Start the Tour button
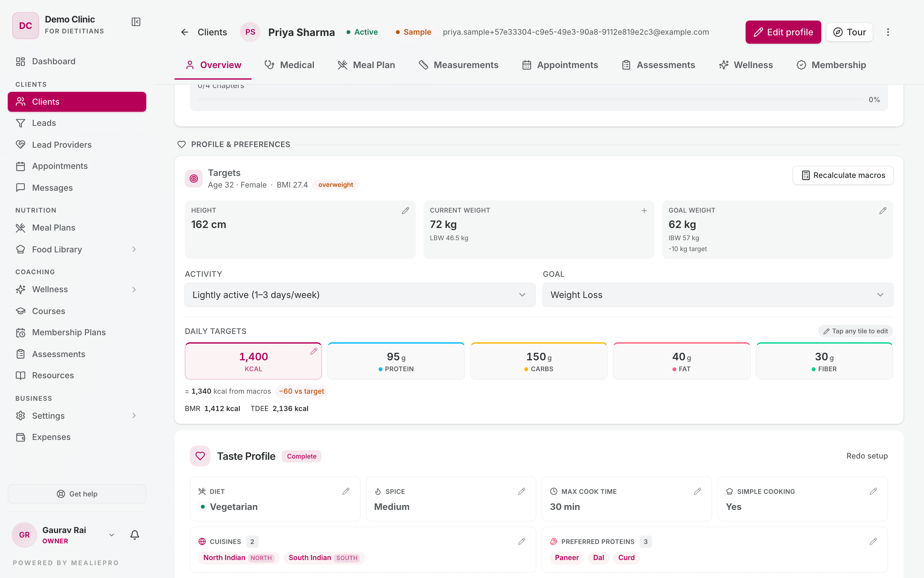924x578 pixels. 850,32
